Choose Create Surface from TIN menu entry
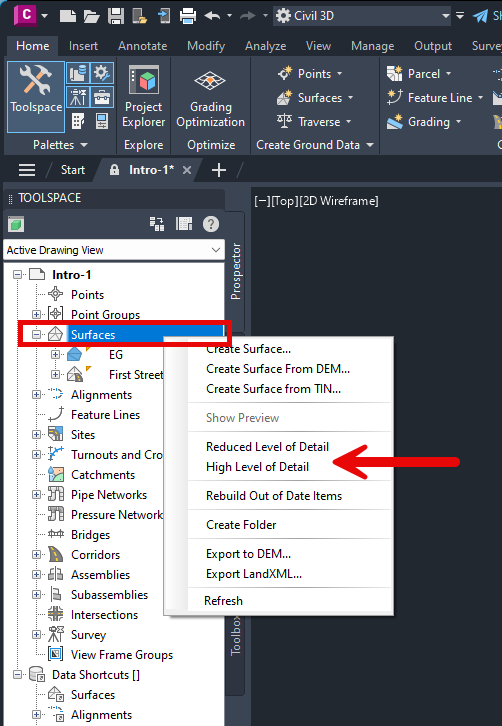 [273, 389]
